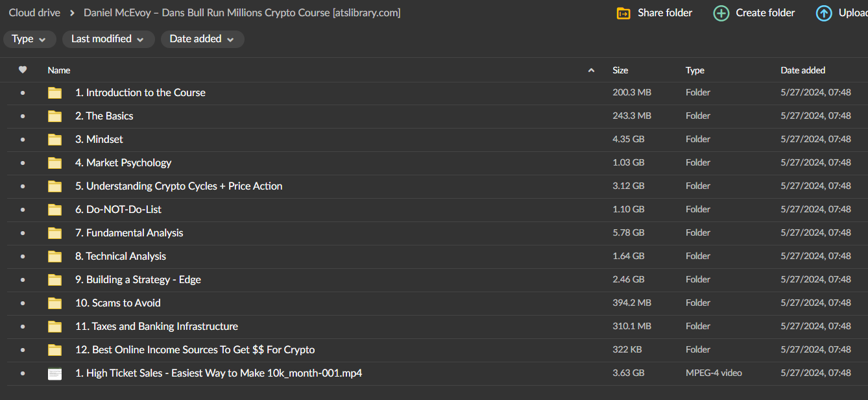The image size is (868, 400).
Task: Toggle favourite dot for Do-NOT-Do-List
Action: [23, 210]
